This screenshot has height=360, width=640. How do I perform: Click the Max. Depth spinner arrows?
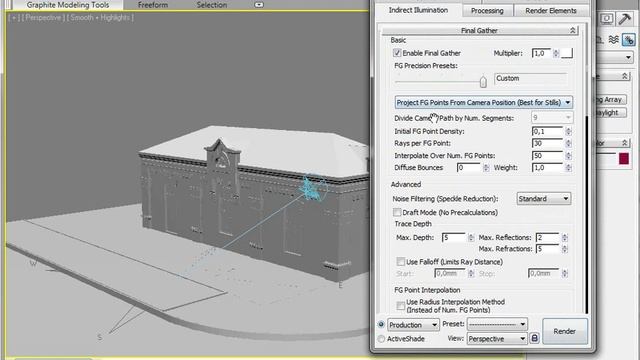(471, 238)
